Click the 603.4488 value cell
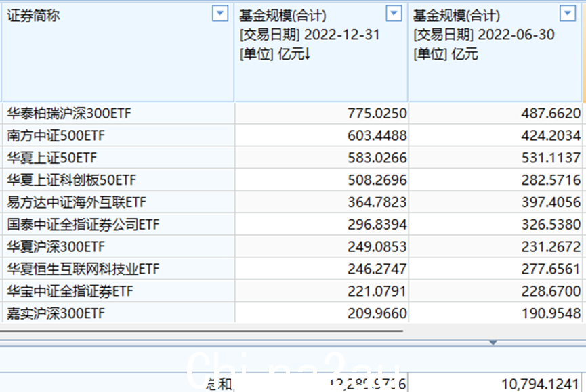586x392 pixels. [321, 135]
